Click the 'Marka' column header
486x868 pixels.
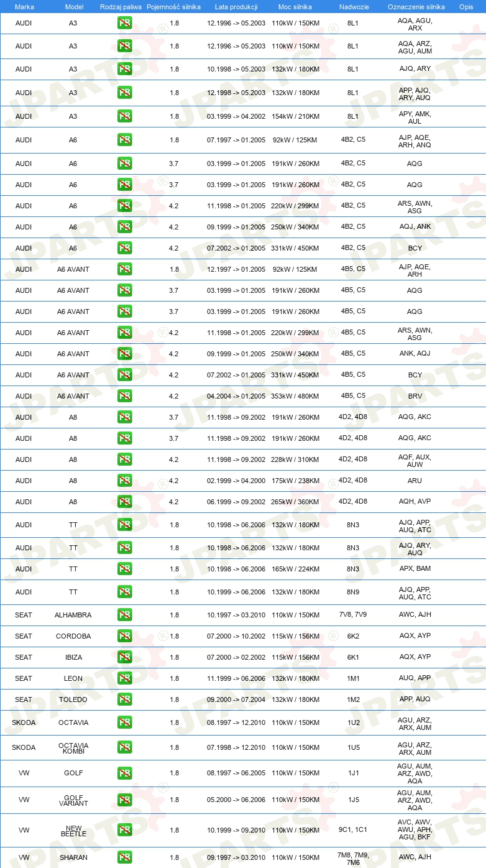[x=24, y=7]
